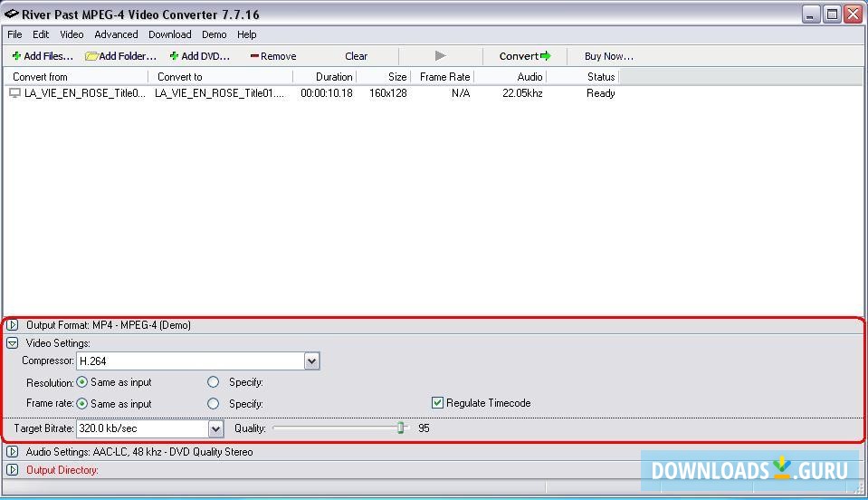Click the Frame Rate column header
The image size is (868, 500).
tap(443, 77)
